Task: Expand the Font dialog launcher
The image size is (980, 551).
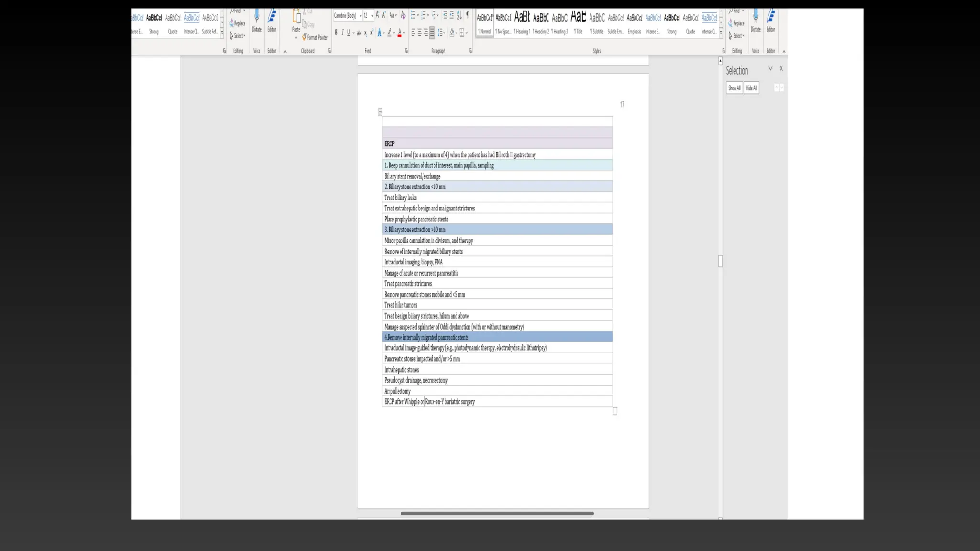Action: pos(406,51)
